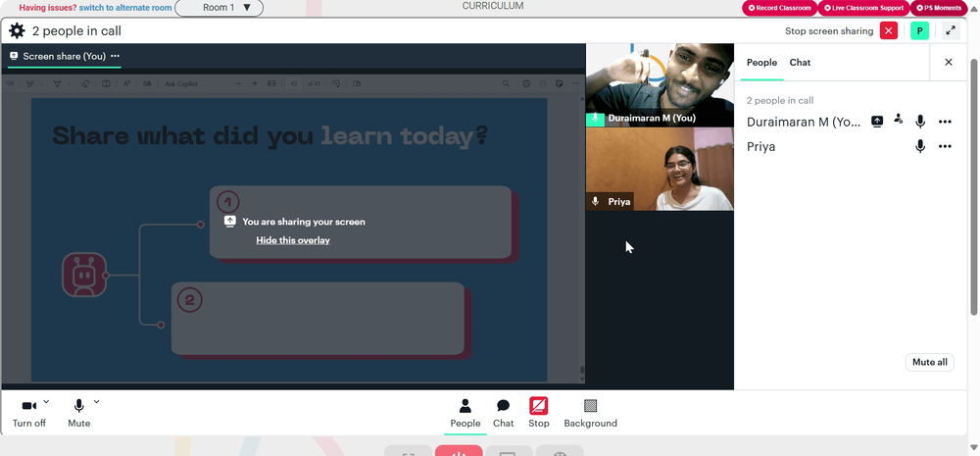This screenshot has height=456, width=980.
Task: Click the page number field showing 43
Action: [x=294, y=83]
